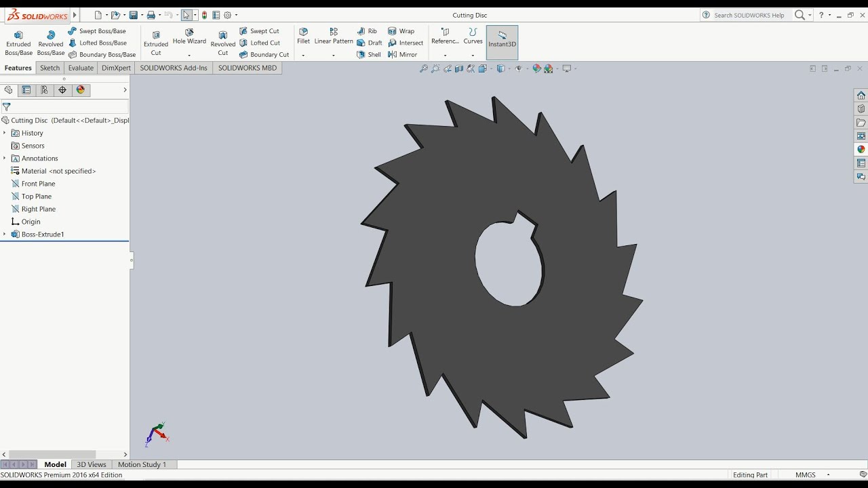Switch to the Sketch tab
The height and width of the screenshot is (488, 868).
[x=50, y=68]
